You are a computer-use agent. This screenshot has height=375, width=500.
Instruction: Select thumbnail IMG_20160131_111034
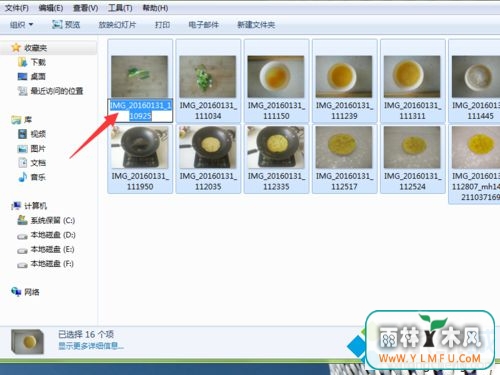[x=208, y=76]
